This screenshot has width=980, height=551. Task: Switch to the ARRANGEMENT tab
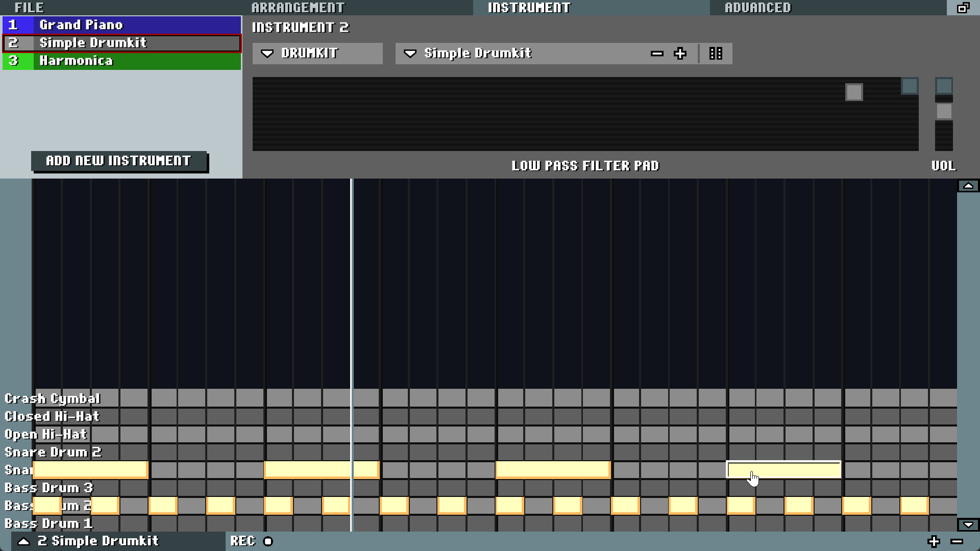[298, 8]
